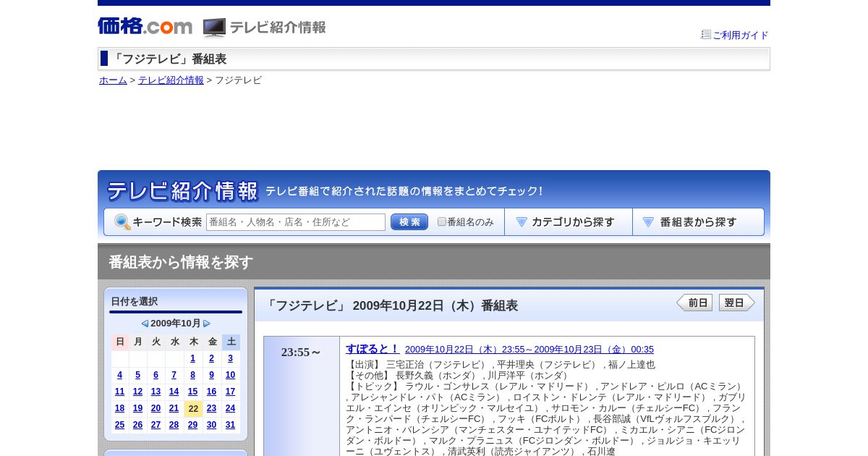Select October 30 in the calendar
The height and width of the screenshot is (456, 868).
[x=212, y=425]
